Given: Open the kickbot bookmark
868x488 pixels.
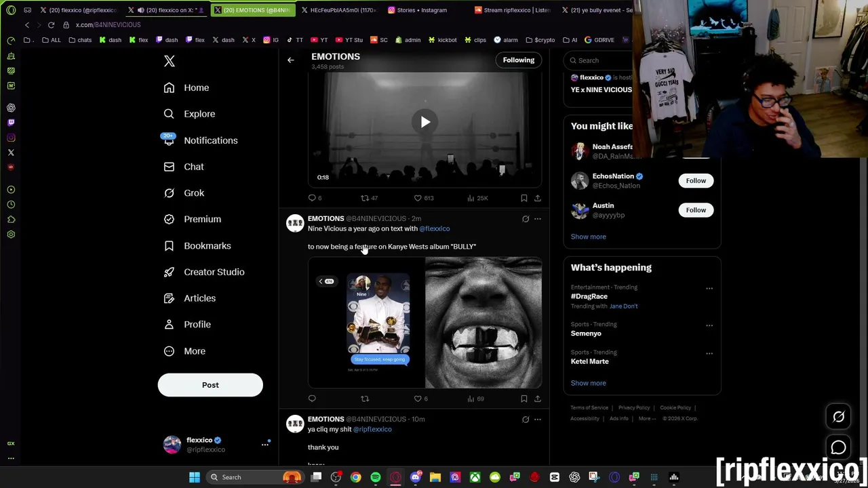Looking at the screenshot, I should (442, 40).
